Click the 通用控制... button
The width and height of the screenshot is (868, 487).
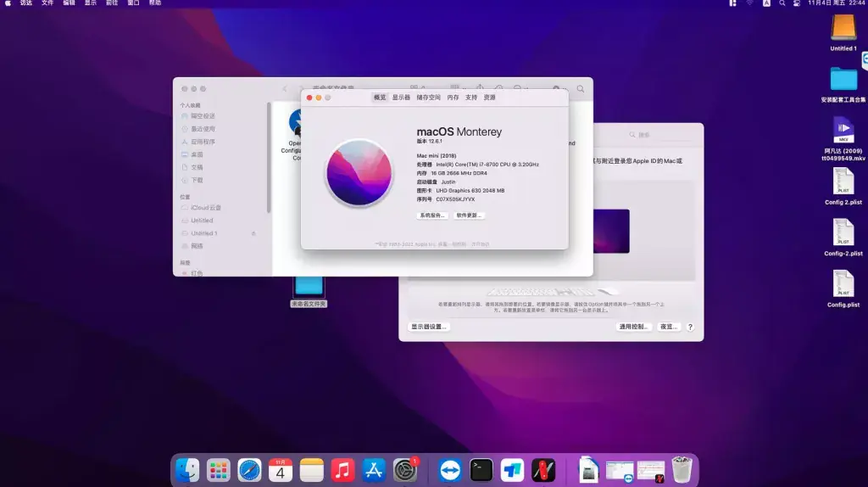pyautogui.click(x=634, y=327)
